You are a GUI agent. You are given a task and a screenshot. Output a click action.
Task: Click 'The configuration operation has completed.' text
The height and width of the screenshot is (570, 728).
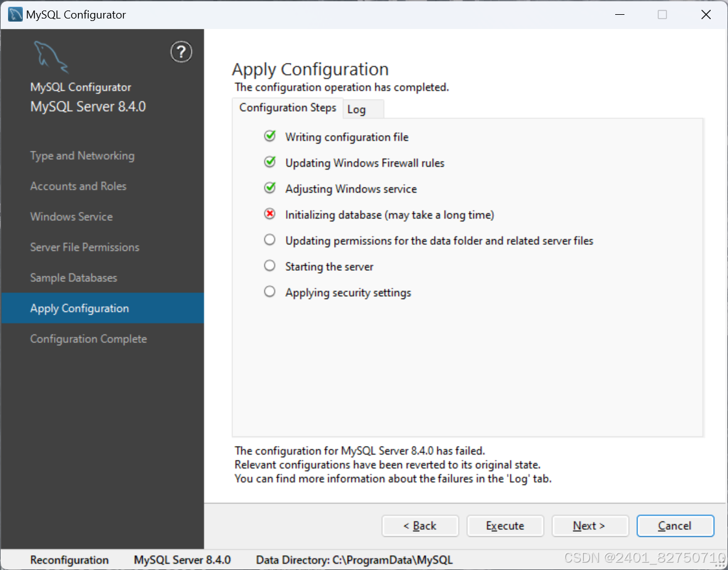342,88
